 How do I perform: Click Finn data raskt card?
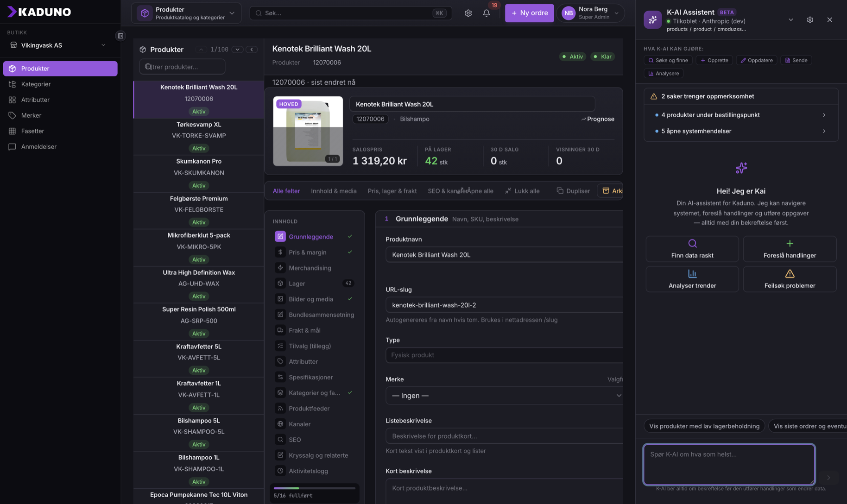[692, 249]
